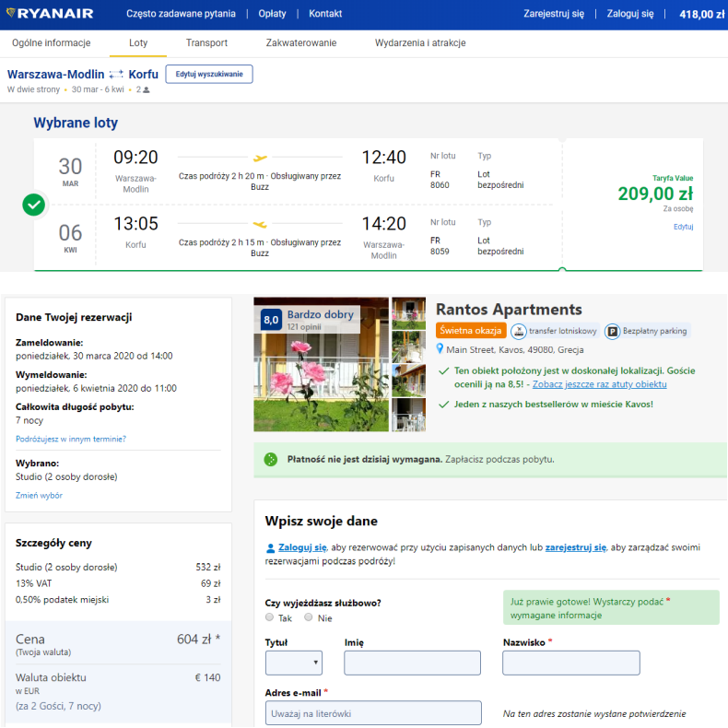Screen dimensions: 728x728
Task: Click the 121 opinii review count
Action: (304, 327)
